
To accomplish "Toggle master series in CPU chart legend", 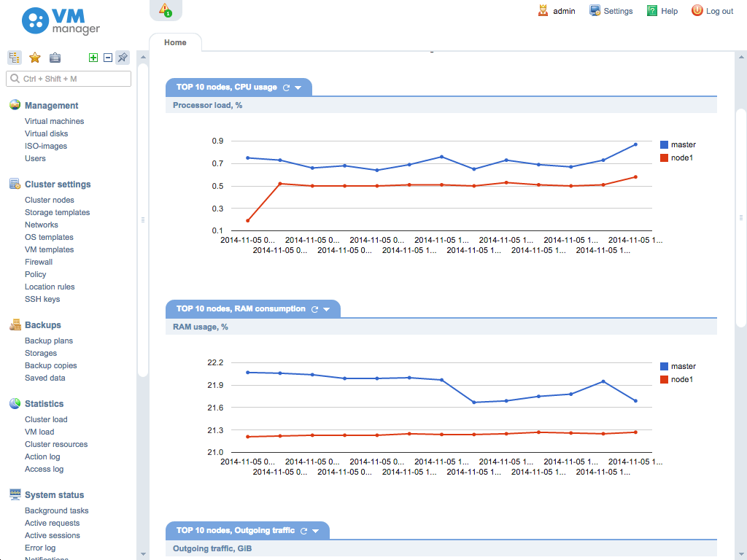I will click(683, 144).
